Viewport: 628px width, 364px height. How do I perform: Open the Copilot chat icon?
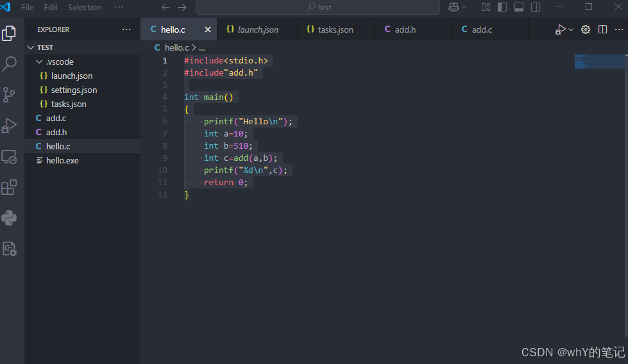(454, 7)
